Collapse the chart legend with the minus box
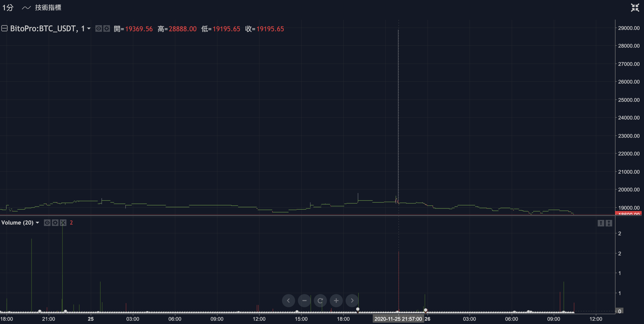The width and height of the screenshot is (644, 324). tap(4, 29)
